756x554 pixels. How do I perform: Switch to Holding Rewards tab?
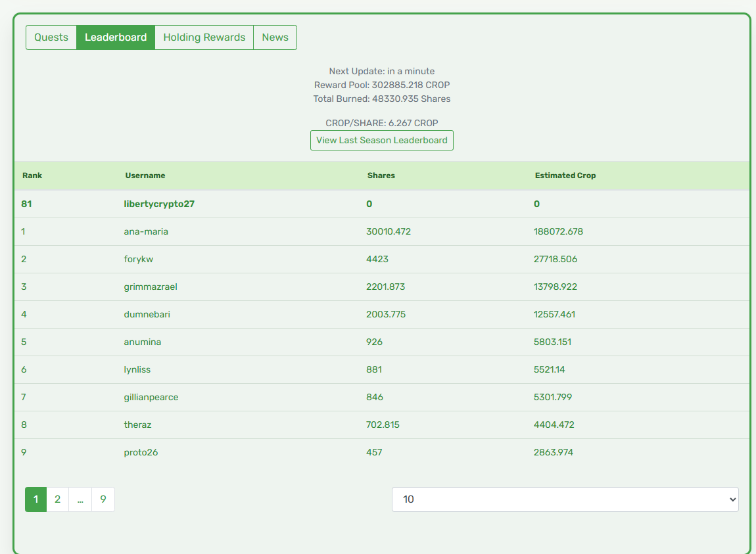click(x=204, y=37)
